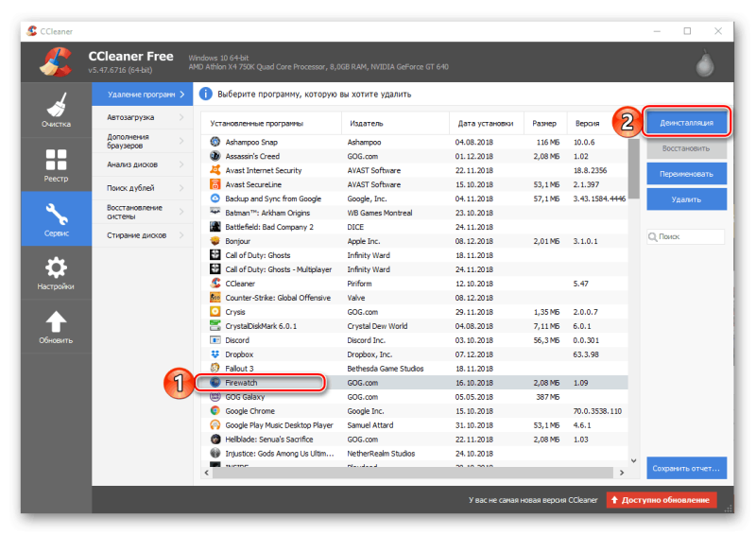This screenshot has height=535, width=756.
Task: Click the Google Play Music Desktop Player icon
Action: (215, 425)
